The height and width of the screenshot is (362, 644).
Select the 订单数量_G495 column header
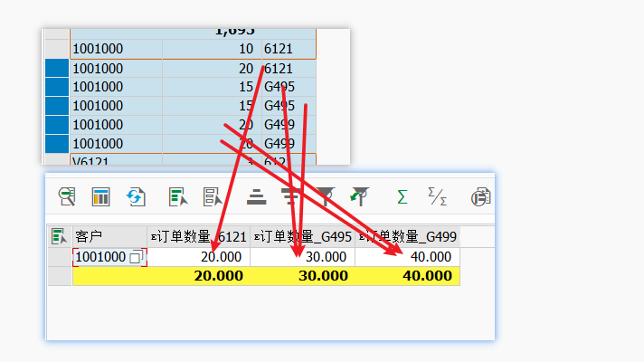[x=303, y=237]
